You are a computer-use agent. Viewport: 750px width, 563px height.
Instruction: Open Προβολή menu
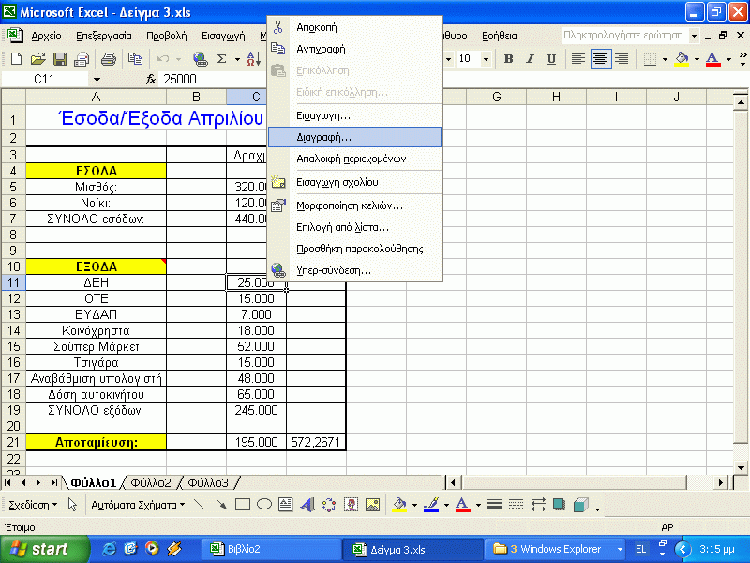[x=166, y=35]
